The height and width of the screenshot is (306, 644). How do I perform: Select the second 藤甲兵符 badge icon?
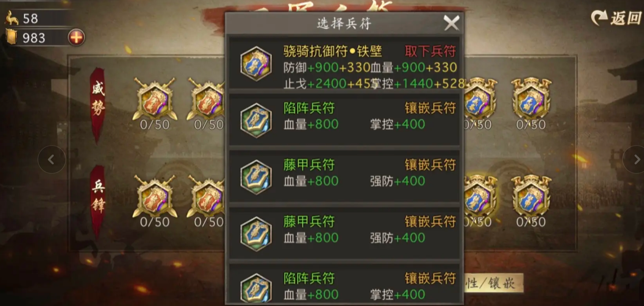pos(256,234)
